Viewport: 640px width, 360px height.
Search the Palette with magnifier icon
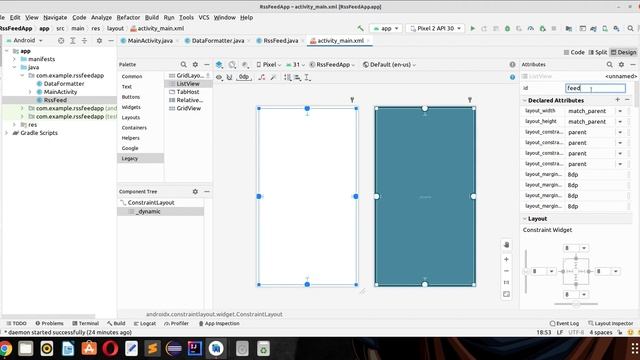point(184,64)
